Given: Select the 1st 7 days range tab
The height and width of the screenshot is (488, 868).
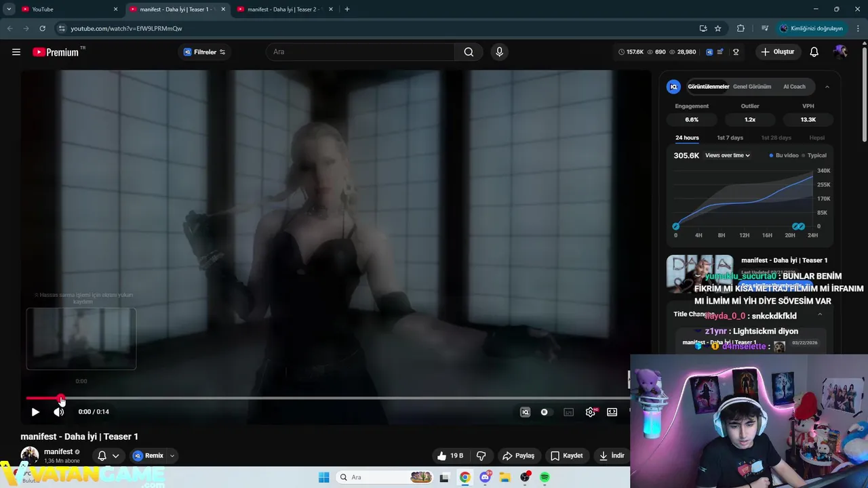Looking at the screenshot, I should point(730,138).
